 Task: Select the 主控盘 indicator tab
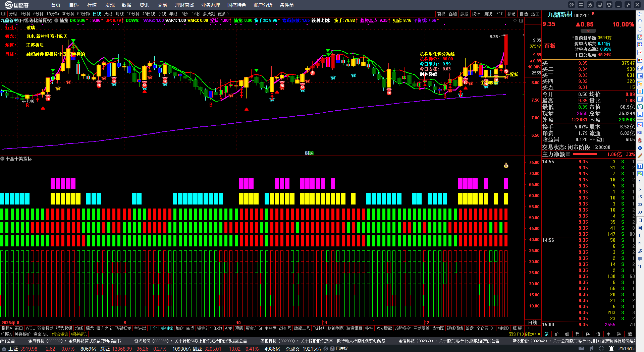pos(270,328)
